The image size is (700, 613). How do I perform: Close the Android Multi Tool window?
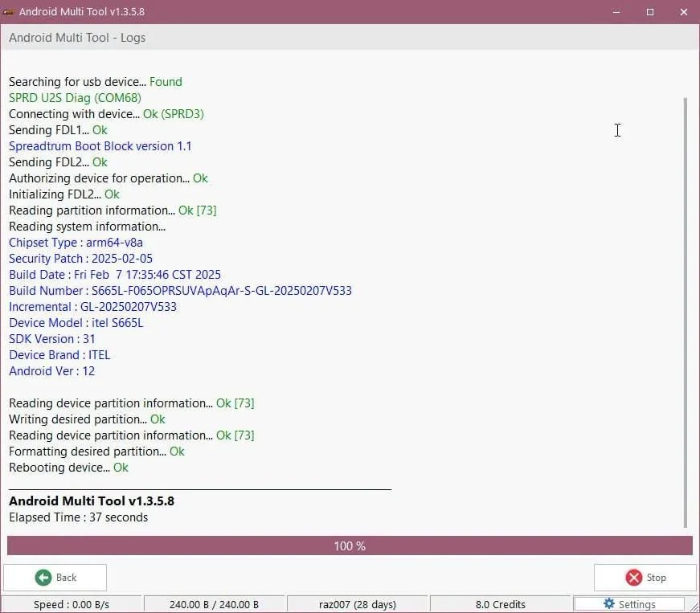(x=683, y=12)
